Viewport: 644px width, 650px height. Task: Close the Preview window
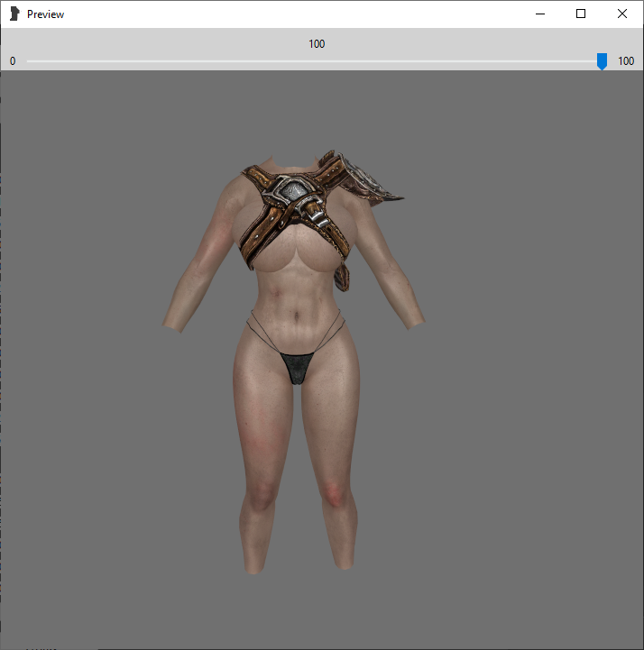[x=622, y=14]
